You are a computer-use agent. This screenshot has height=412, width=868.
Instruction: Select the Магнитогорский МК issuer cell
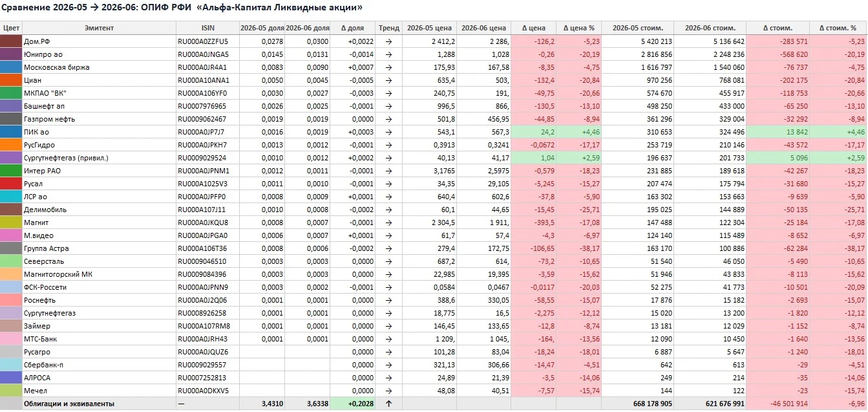99,274
